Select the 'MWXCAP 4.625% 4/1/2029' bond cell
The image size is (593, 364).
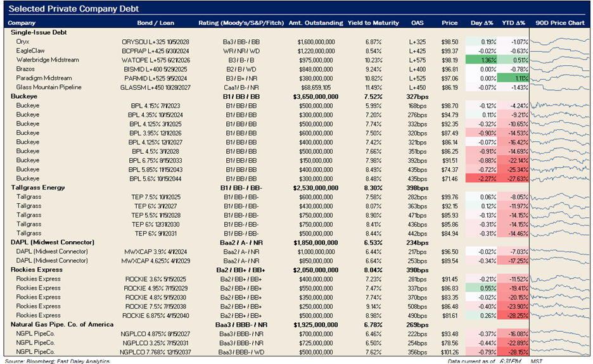point(155,261)
